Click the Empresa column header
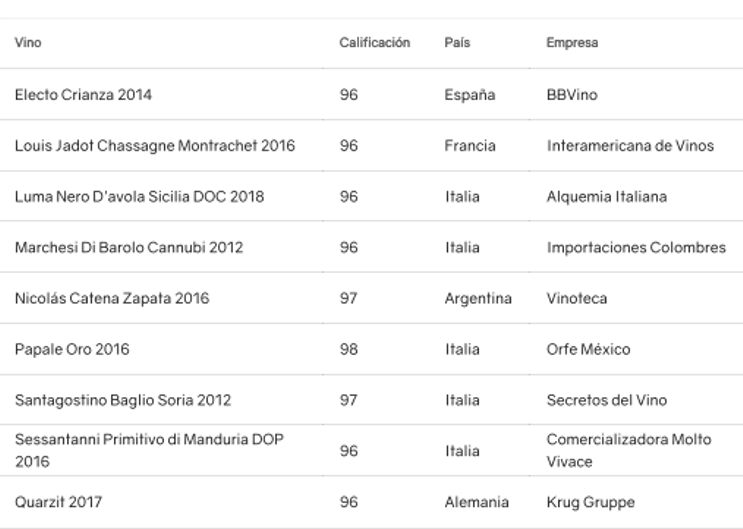 pyautogui.click(x=572, y=43)
